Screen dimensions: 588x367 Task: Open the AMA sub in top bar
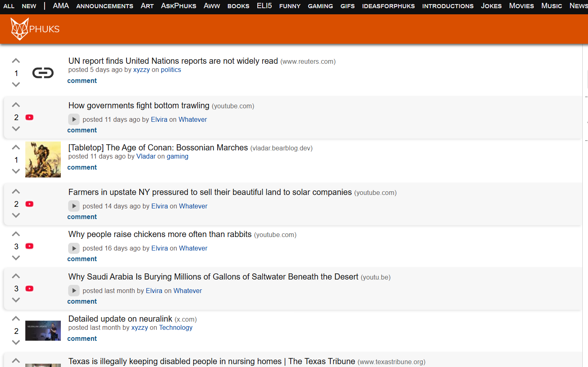[61, 6]
